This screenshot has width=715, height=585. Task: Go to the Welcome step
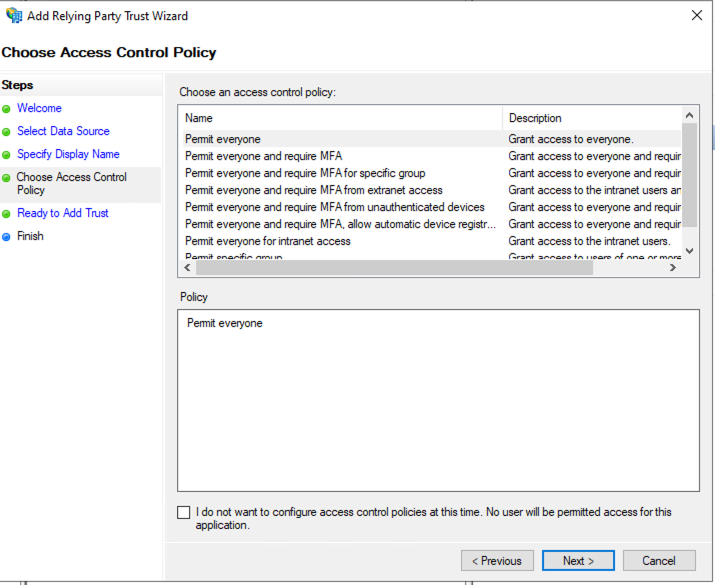(x=39, y=108)
